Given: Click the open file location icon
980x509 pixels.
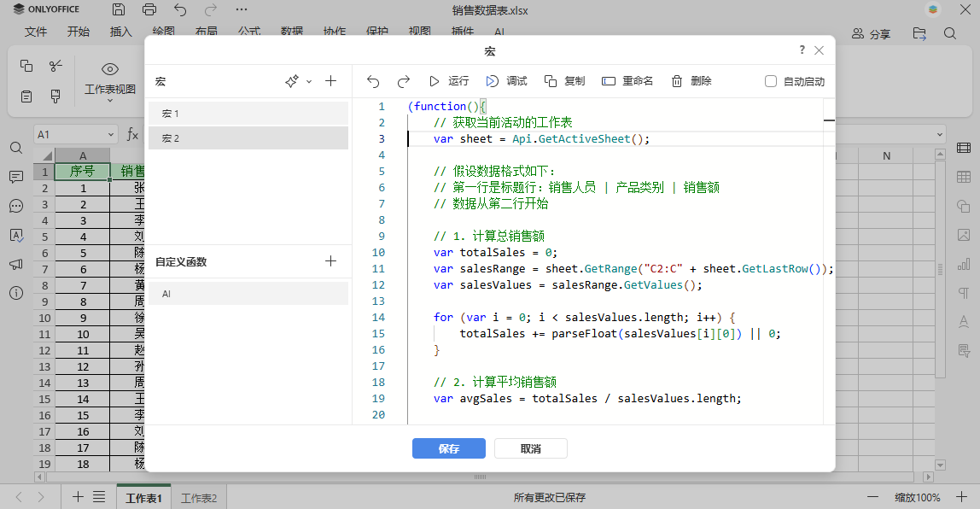Looking at the screenshot, I should tap(919, 34).
